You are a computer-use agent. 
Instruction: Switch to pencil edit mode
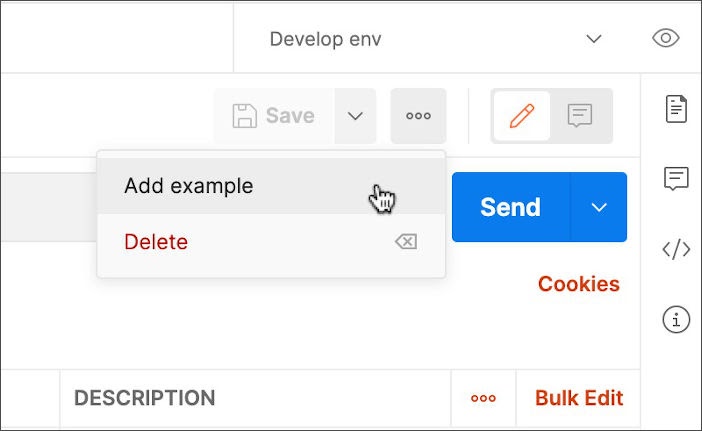tap(522, 116)
